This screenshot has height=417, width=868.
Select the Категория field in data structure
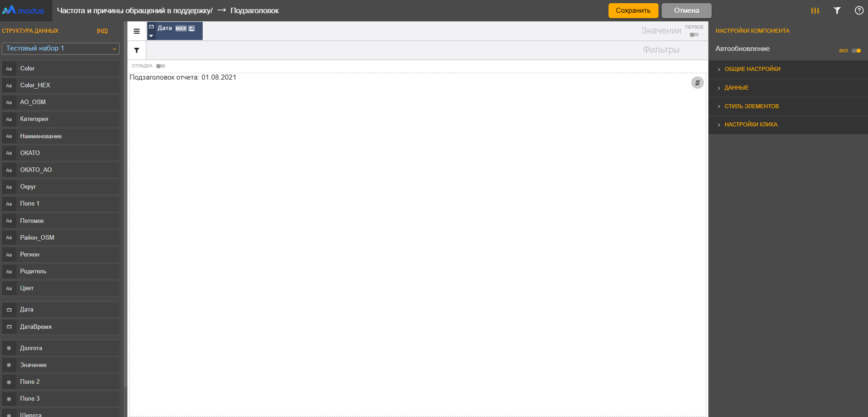coord(34,119)
